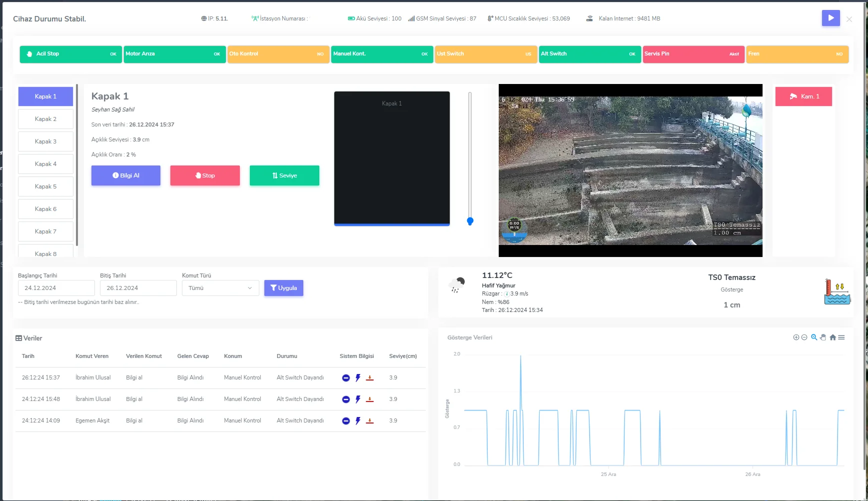Click the blue minus circle icon in third row
Viewport: 868px width, 501px height.
tap(346, 421)
